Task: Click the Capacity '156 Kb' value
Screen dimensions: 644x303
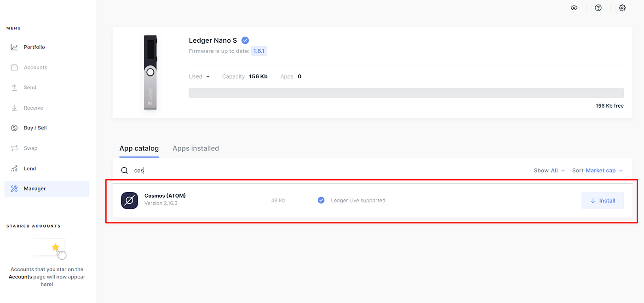Action: pyautogui.click(x=259, y=76)
